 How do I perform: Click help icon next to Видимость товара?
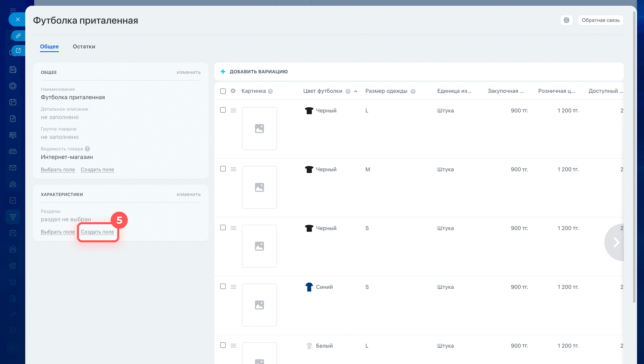pyautogui.click(x=87, y=149)
